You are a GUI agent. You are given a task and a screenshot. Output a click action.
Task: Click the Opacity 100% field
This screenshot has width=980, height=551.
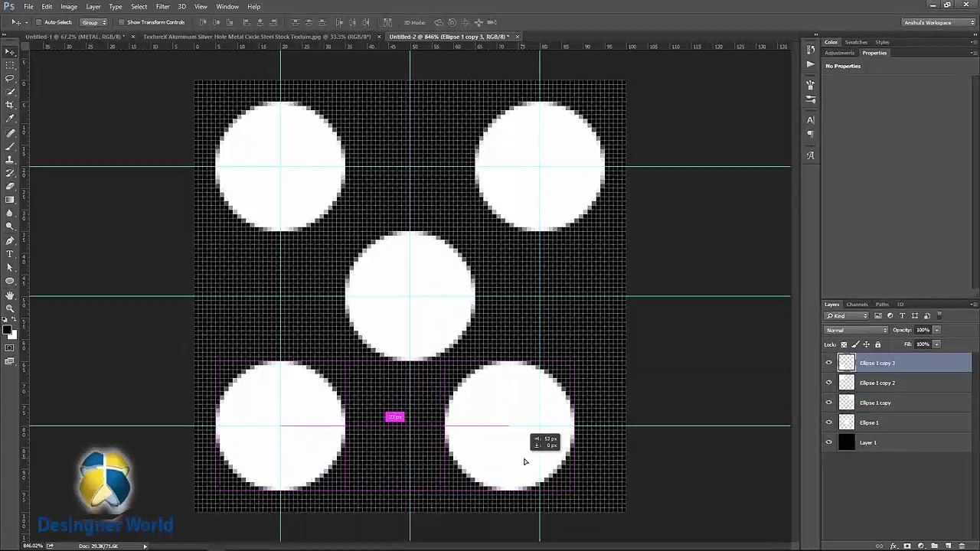923,331
